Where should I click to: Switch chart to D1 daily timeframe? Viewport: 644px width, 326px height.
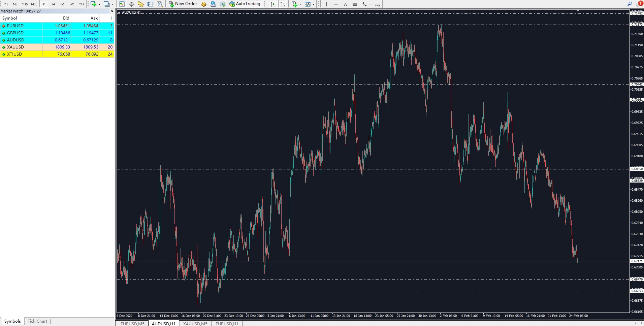click(62, 4)
